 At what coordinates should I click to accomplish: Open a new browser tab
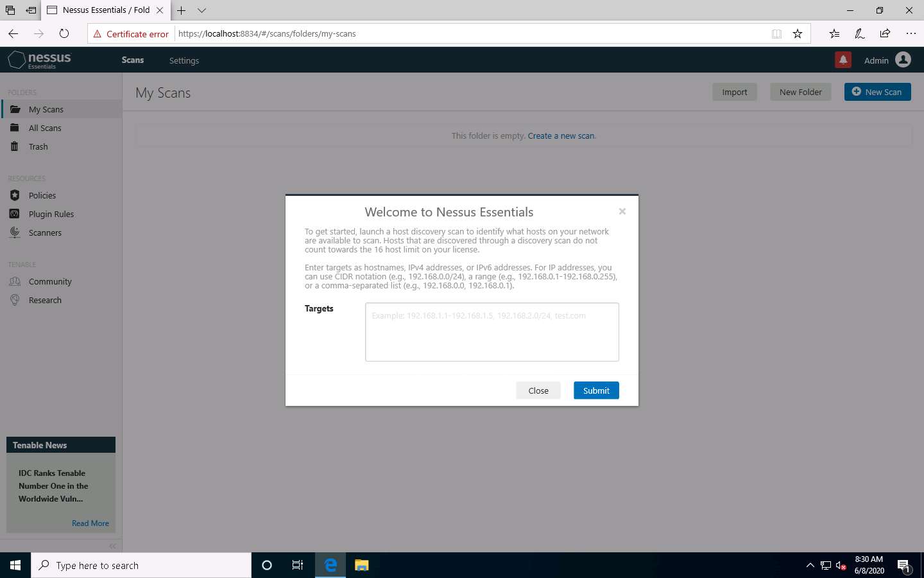pos(182,10)
